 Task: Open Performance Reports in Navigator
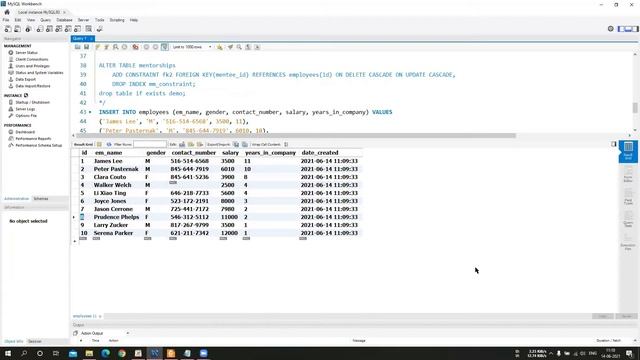[x=33, y=139]
